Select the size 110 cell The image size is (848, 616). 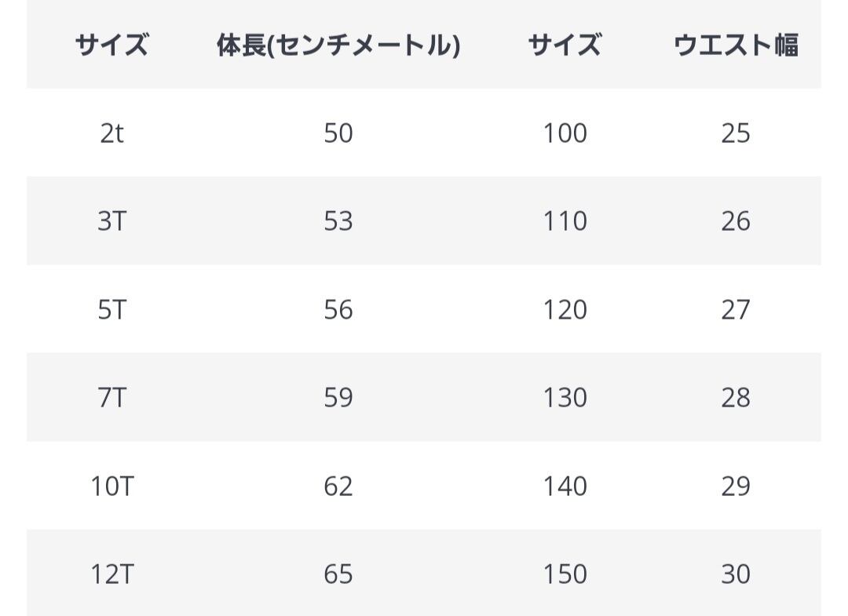pyautogui.click(x=565, y=221)
